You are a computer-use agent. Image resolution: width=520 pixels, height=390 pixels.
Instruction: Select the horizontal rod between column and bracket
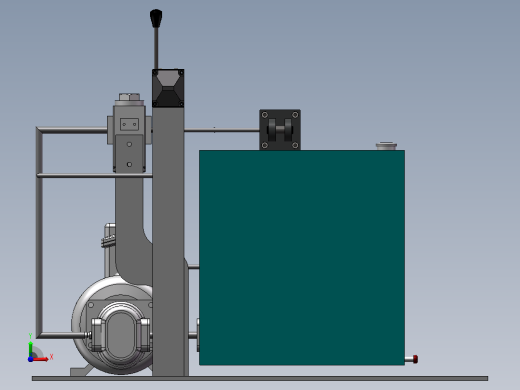tap(222, 130)
